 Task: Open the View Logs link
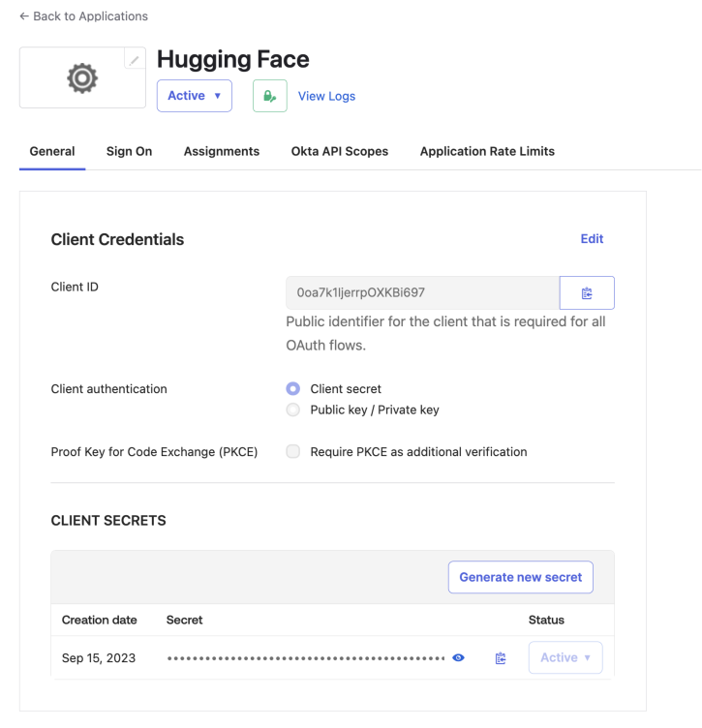pyautogui.click(x=326, y=96)
